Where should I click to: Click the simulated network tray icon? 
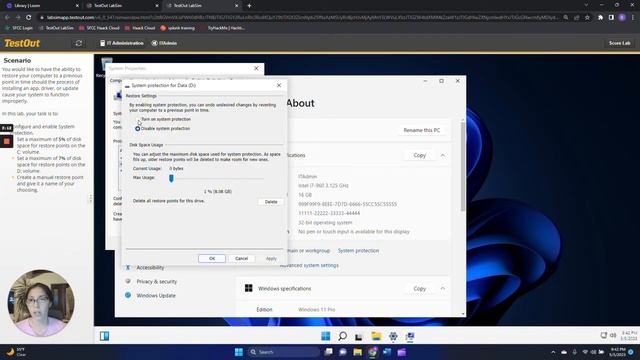click(604, 336)
